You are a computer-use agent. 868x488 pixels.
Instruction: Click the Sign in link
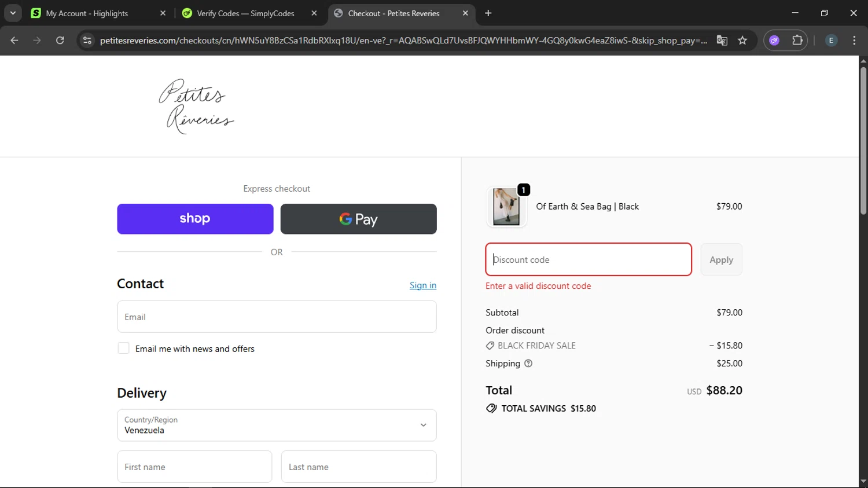423,285
